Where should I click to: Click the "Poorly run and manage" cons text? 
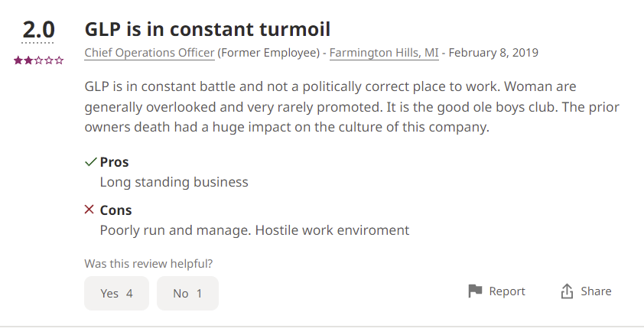255,229
